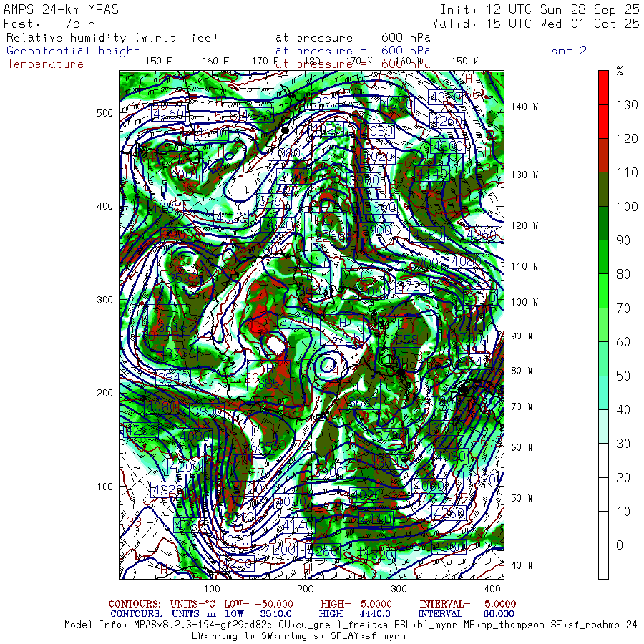Click the '60 W' longitude label on right
This screenshot has height=644, width=644.
522,447
